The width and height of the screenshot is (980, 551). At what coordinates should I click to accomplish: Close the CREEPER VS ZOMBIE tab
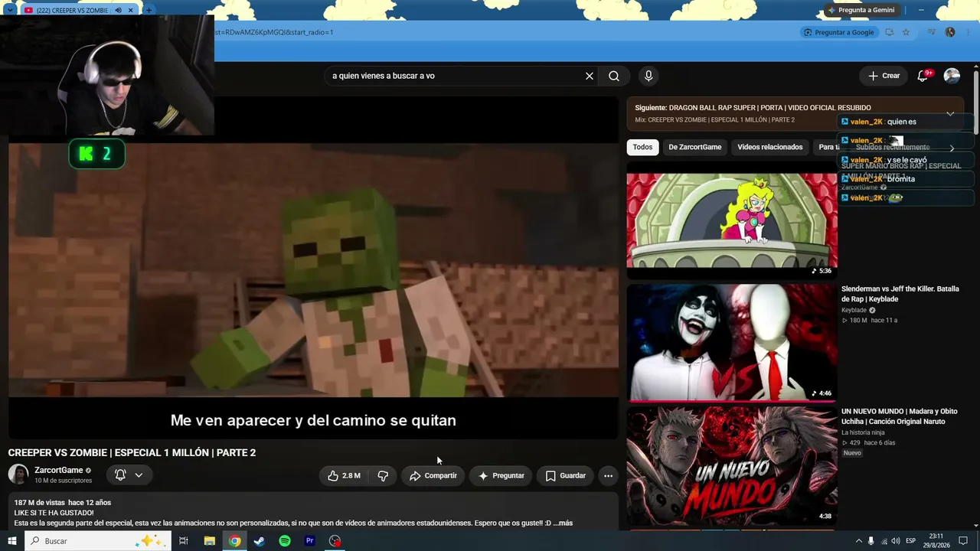(131, 10)
